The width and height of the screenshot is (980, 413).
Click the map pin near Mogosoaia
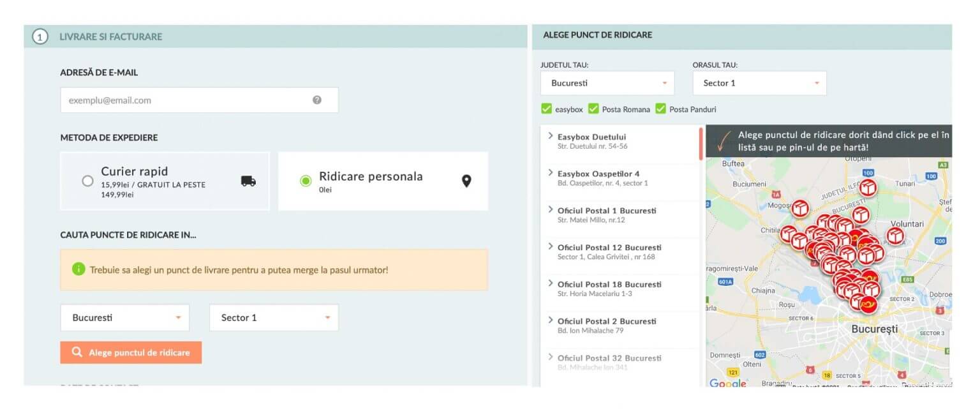(800, 209)
